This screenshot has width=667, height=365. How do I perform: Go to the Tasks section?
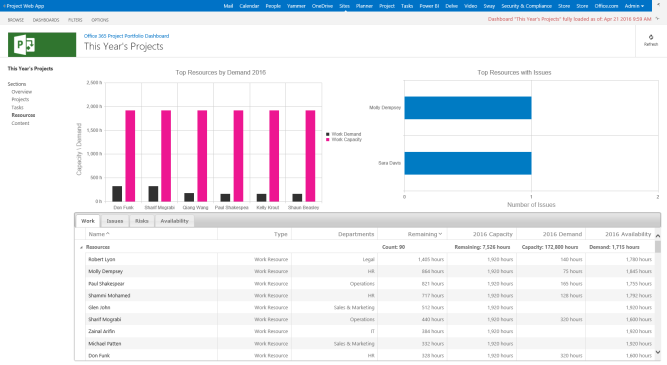(17, 107)
